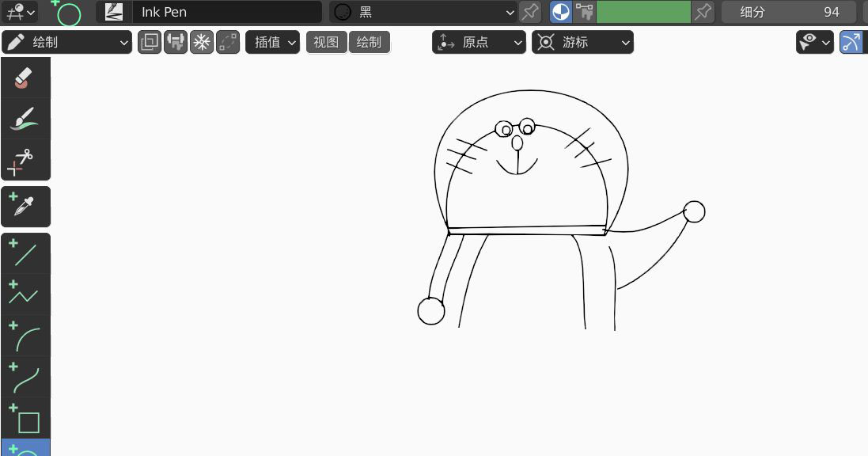The width and height of the screenshot is (868, 456).
Task: Open the 视图 menu
Action: pyautogui.click(x=326, y=42)
